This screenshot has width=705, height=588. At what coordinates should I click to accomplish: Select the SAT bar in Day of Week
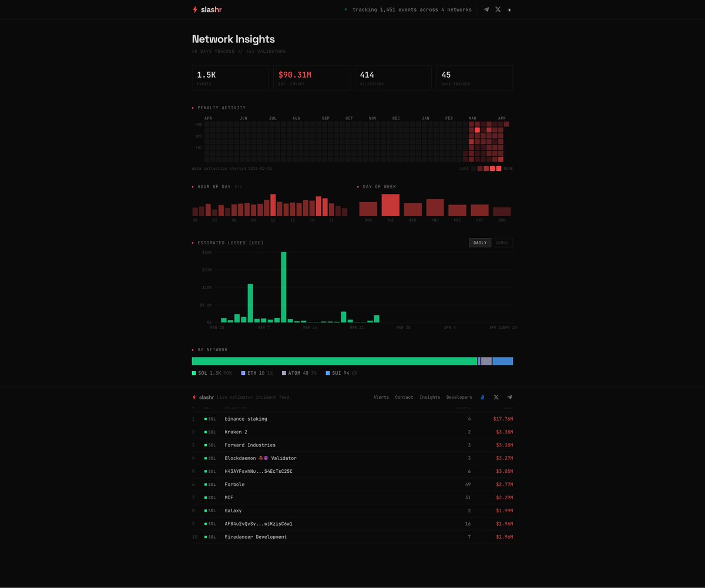tap(479, 210)
